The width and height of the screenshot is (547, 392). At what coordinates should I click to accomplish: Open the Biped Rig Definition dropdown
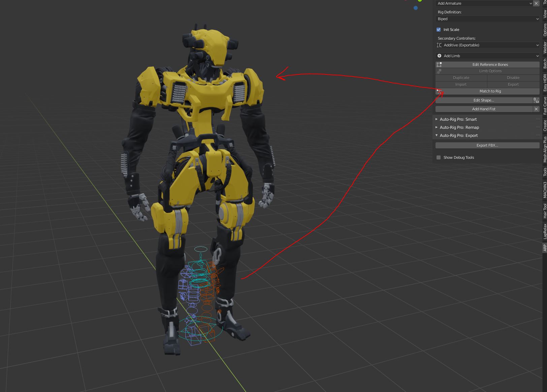point(487,19)
